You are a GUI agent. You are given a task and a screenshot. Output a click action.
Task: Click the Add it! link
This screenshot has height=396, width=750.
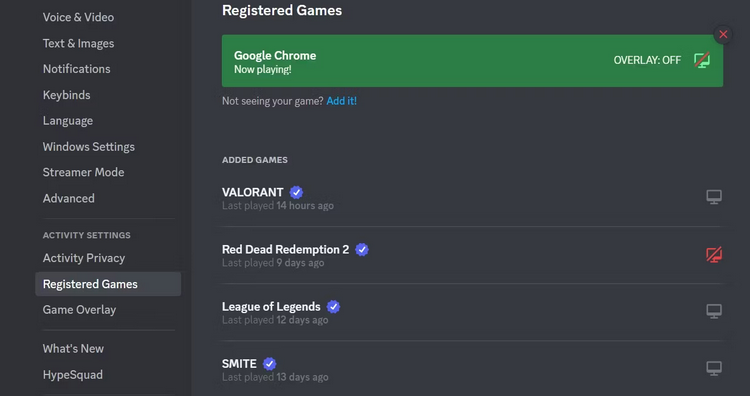click(342, 101)
